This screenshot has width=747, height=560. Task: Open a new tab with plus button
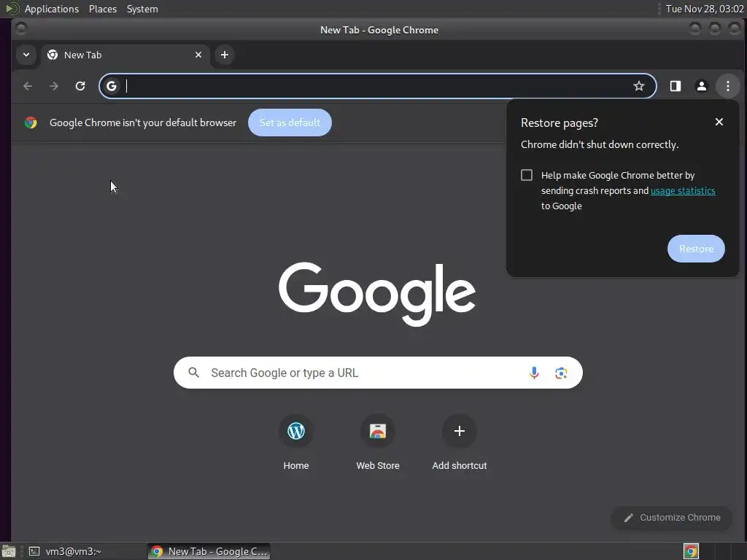click(225, 55)
